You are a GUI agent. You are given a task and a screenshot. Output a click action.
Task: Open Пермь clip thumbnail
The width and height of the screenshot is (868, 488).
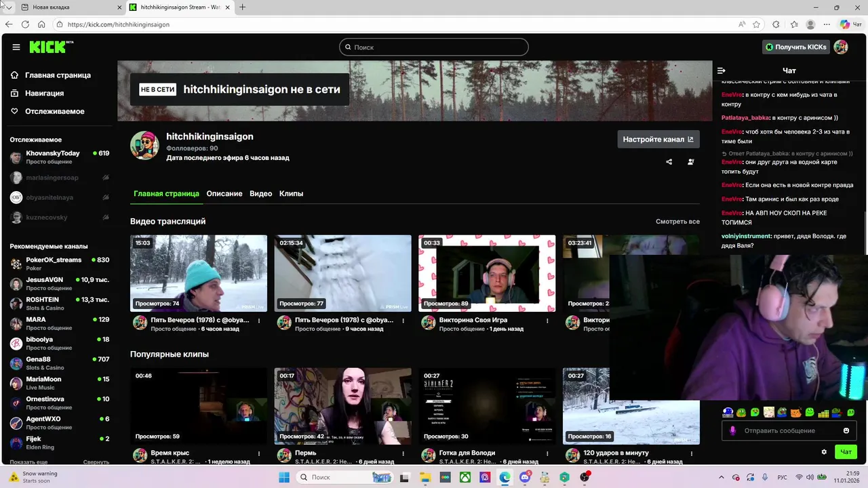click(x=342, y=406)
